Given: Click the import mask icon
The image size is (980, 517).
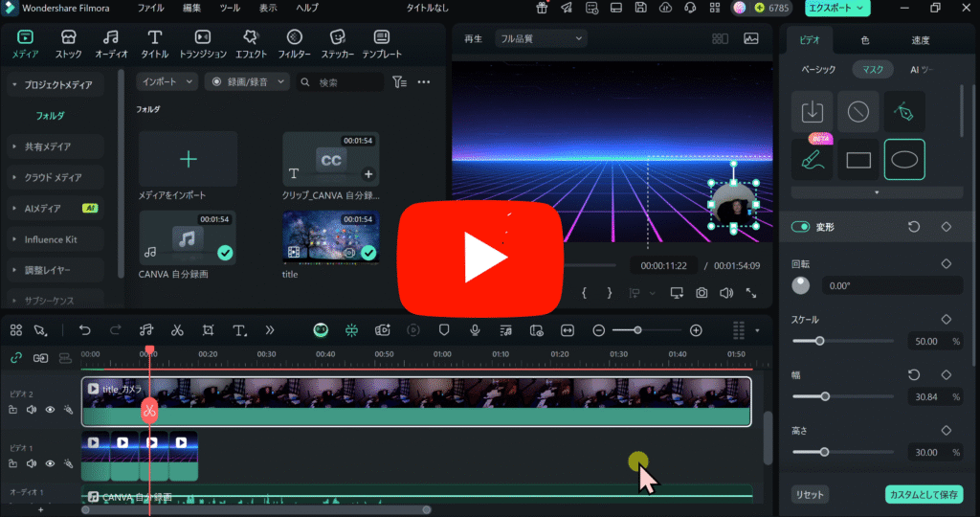Looking at the screenshot, I should [x=812, y=112].
